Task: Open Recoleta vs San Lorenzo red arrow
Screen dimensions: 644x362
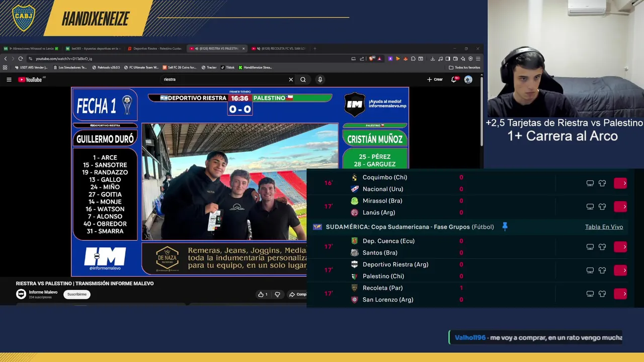Action: [620, 294]
